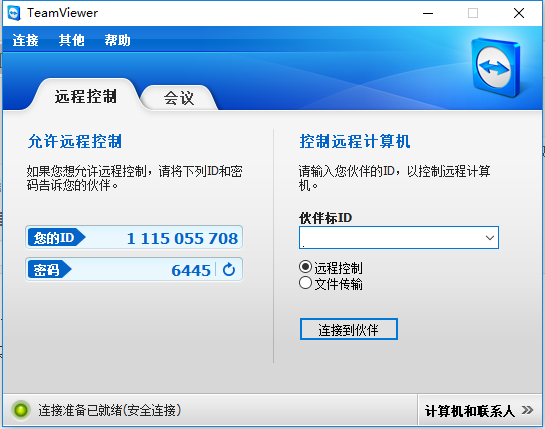The image size is (545, 429).
Task: Click the large TeamViewer logo in the banner
Action: click(x=496, y=67)
